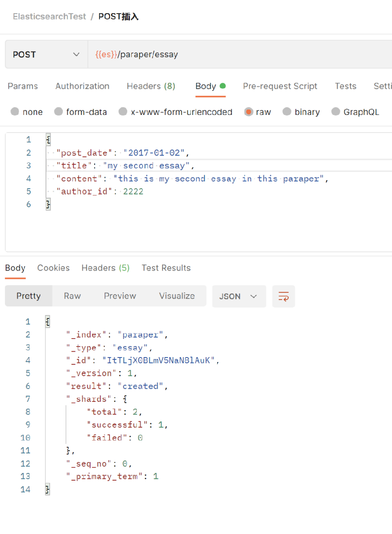
Task: Click the ElasticsearchTest breadcrumb link
Action: pyautogui.click(x=49, y=16)
